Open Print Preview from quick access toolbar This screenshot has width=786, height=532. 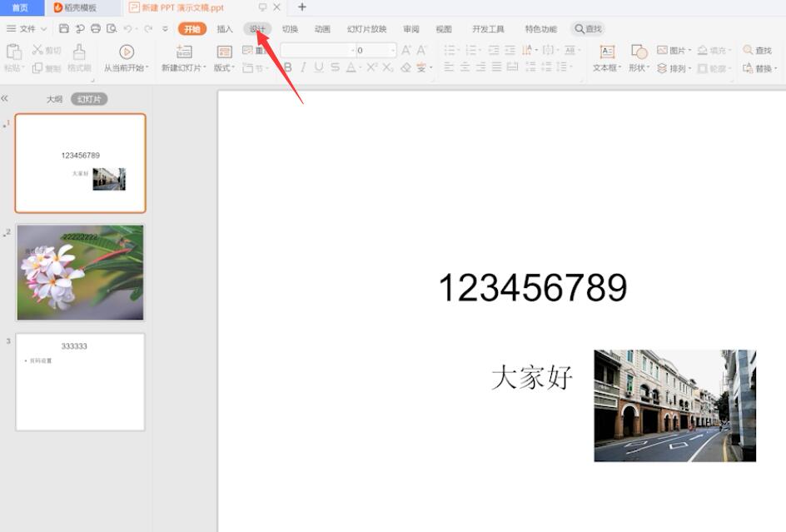point(112,28)
